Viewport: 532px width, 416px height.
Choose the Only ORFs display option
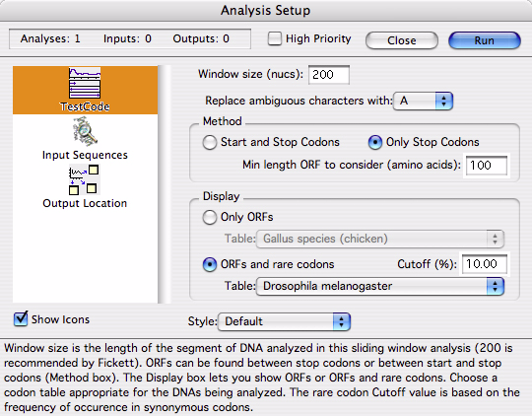pos(210,217)
